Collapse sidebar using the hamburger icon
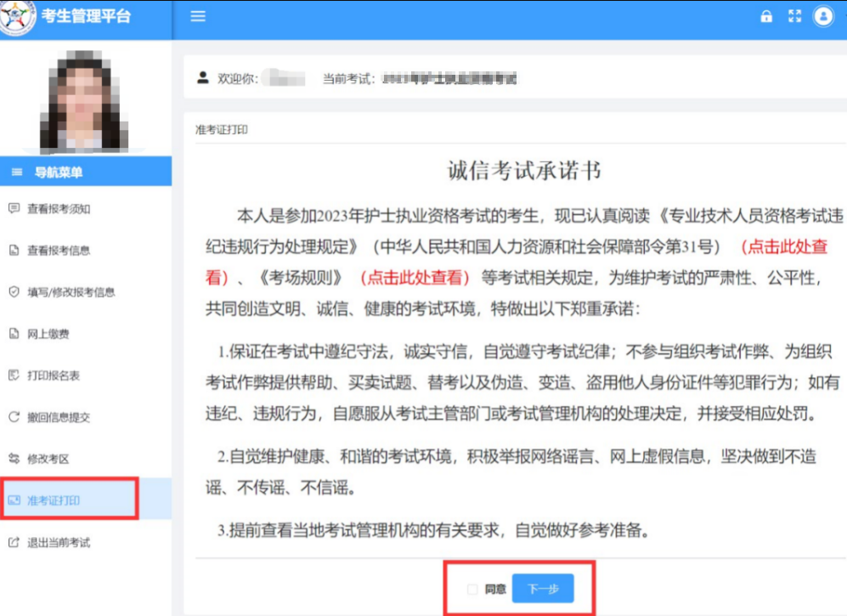847x616 pixels. point(198,16)
